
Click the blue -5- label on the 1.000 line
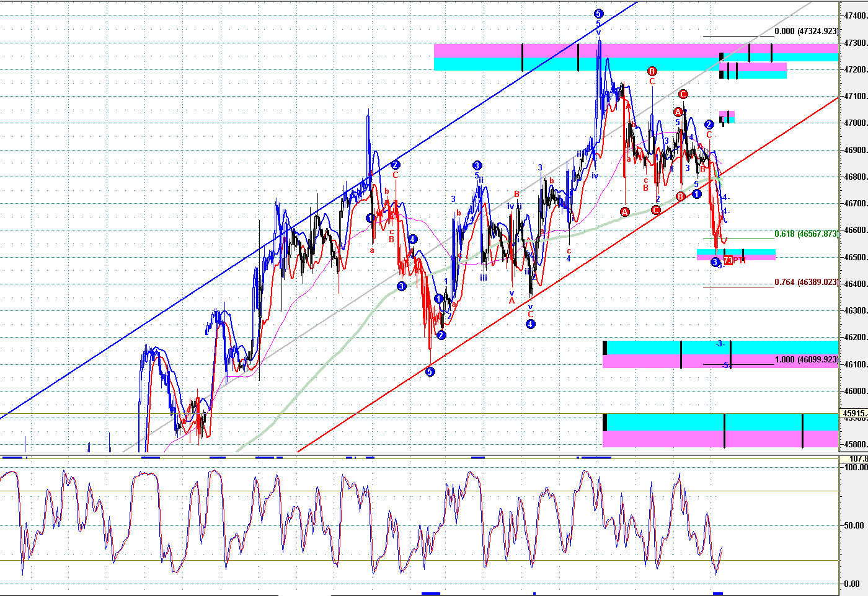click(725, 365)
